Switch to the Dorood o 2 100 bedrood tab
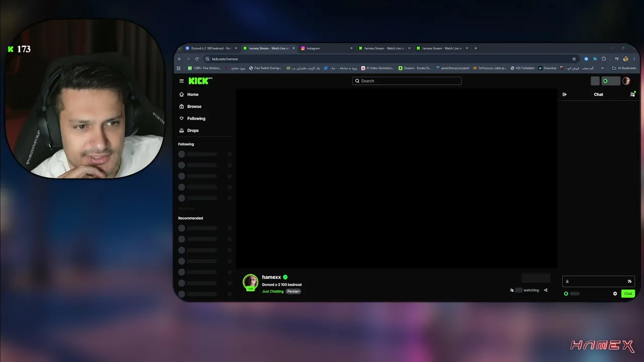This screenshot has width=644, height=362. (x=211, y=48)
